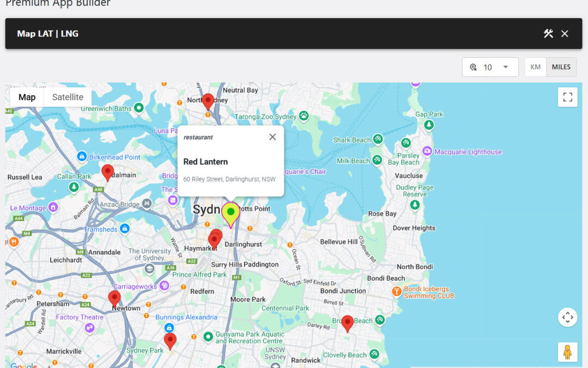The image size is (588, 368).
Task: Click the red marker at Newtown
Action: (114, 299)
